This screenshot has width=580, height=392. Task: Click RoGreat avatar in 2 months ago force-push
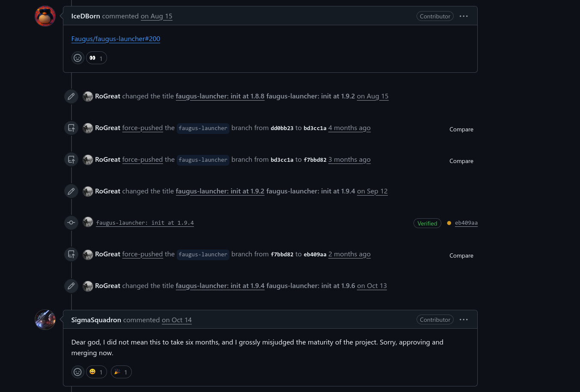pyautogui.click(x=88, y=254)
